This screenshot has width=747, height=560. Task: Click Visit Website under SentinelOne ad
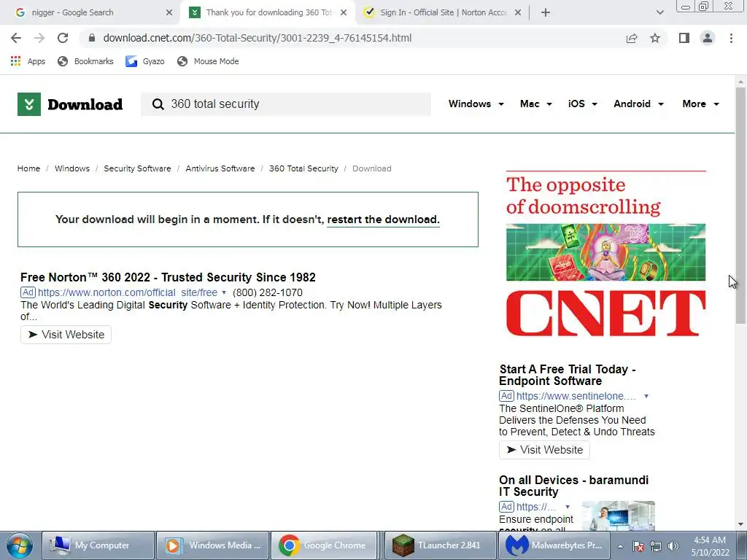(x=544, y=450)
